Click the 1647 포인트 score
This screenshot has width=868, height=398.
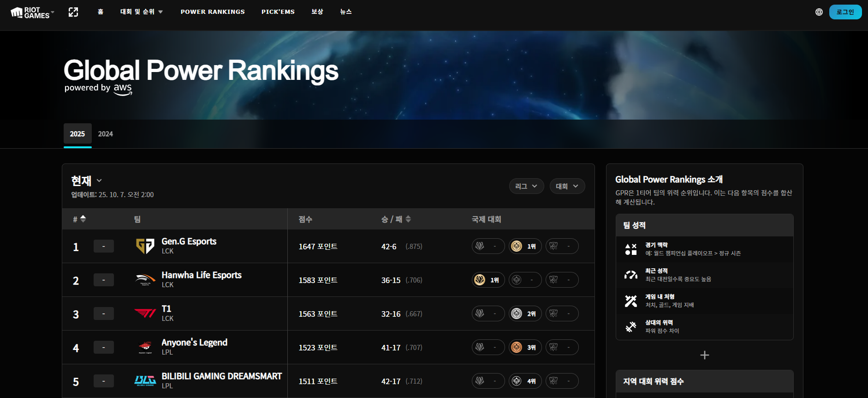(318, 247)
